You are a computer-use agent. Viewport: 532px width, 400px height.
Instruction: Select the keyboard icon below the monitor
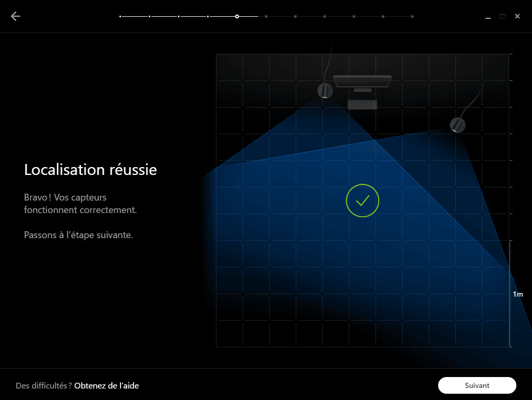pos(362,105)
